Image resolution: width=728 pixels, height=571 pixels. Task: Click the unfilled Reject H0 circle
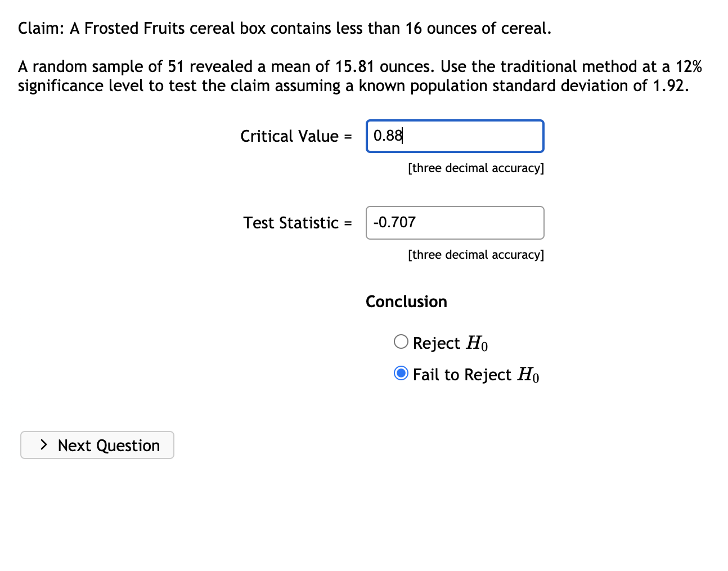(401, 341)
